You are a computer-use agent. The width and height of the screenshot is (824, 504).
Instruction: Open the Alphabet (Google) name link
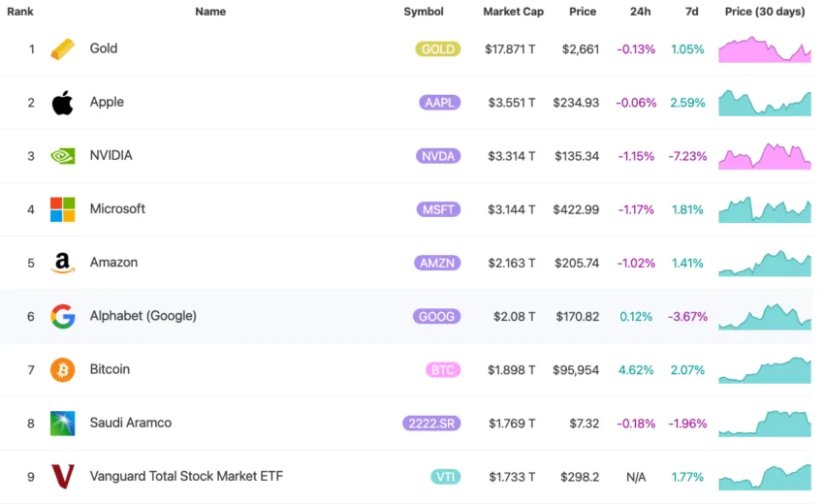click(143, 316)
